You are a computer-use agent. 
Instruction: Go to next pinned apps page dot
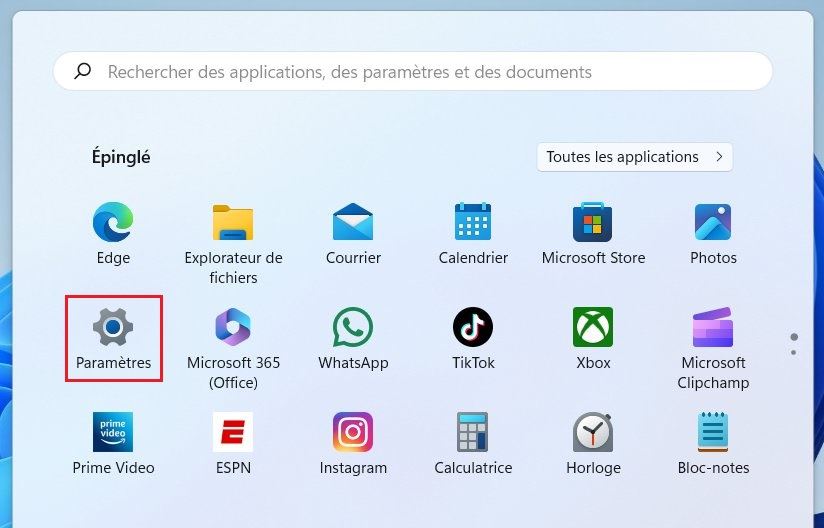tap(794, 353)
